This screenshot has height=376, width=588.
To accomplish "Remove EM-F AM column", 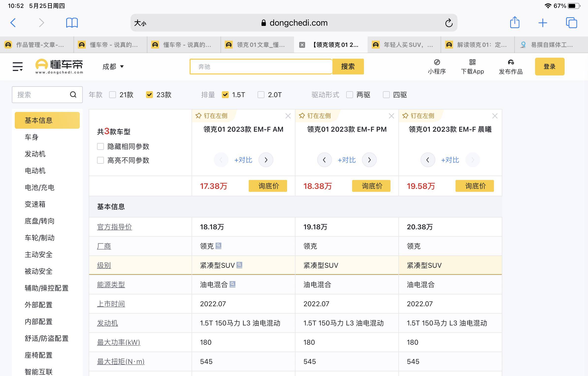I will coord(288,116).
